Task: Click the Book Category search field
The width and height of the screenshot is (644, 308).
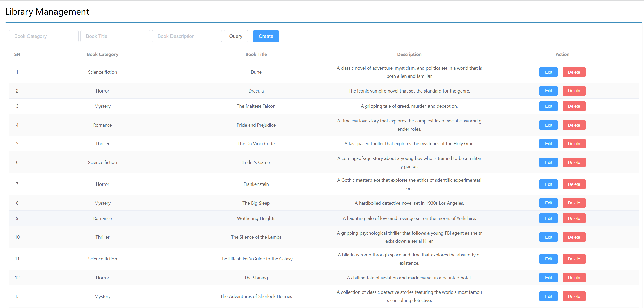Action: point(44,36)
